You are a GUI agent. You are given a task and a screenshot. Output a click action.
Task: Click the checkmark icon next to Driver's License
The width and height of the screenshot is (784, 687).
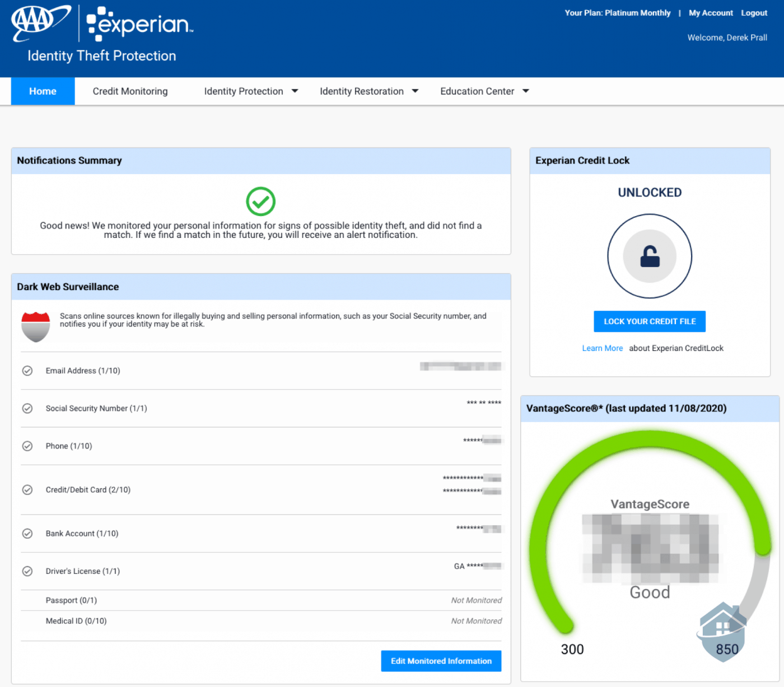[27, 571]
